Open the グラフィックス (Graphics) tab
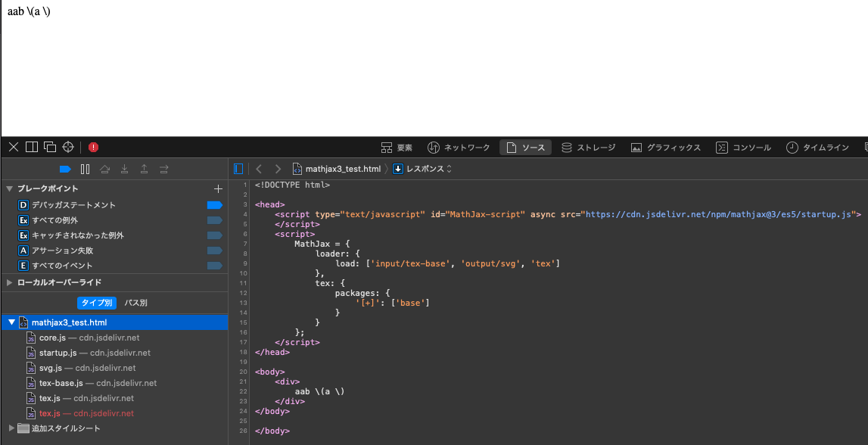 [x=666, y=148]
